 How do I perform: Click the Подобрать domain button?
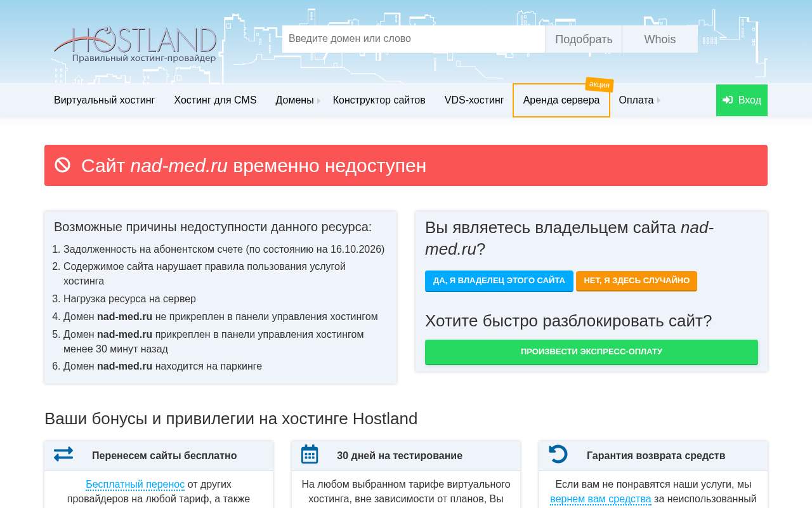[x=584, y=39]
